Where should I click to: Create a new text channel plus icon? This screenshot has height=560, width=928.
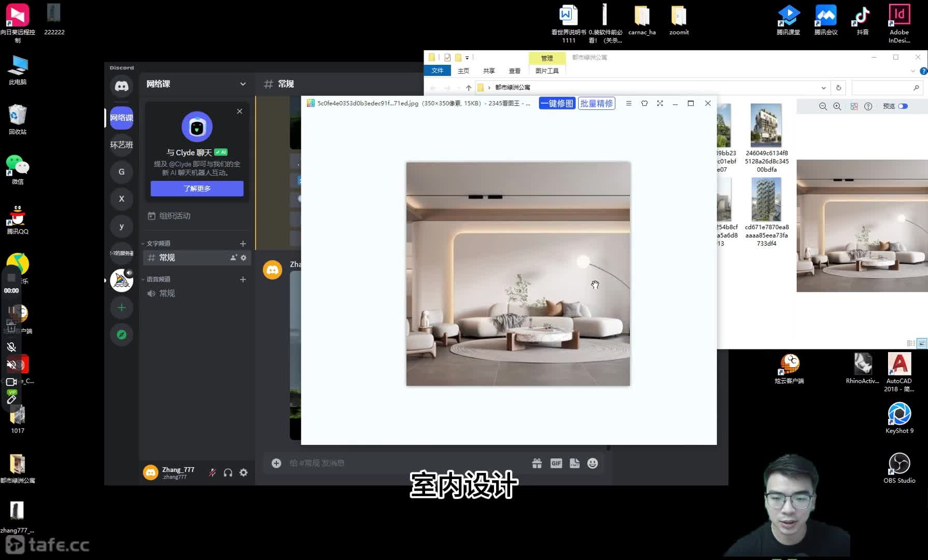243,243
